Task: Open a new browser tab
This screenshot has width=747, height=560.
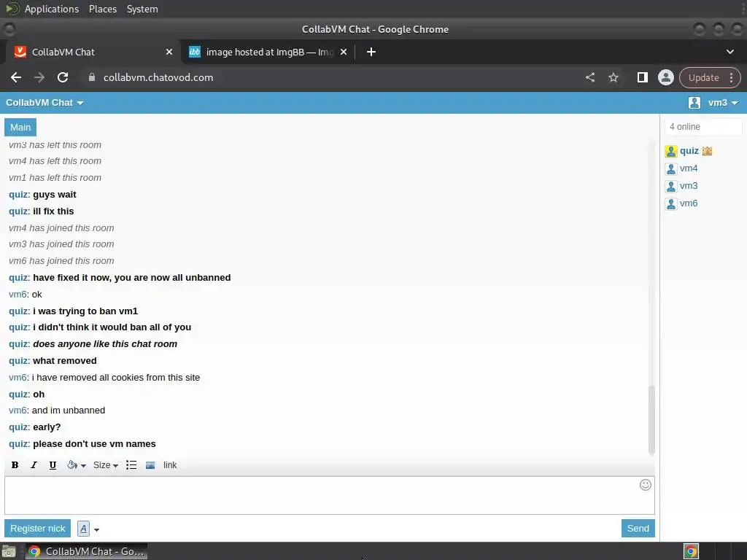Action: (x=371, y=52)
